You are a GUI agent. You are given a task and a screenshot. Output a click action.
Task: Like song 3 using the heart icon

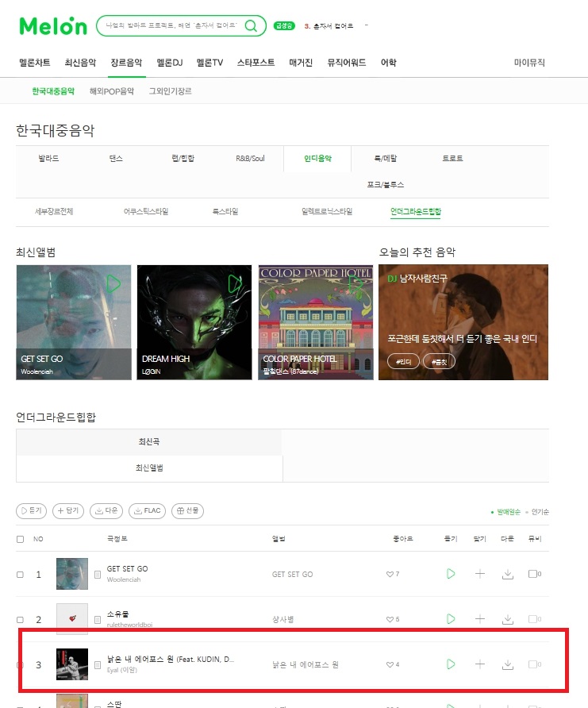pyautogui.click(x=390, y=664)
